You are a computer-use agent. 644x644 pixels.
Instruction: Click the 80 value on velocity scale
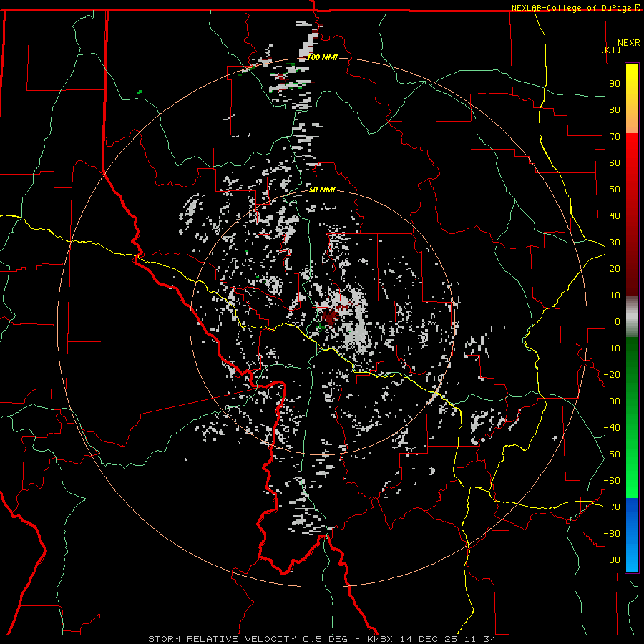click(x=615, y=110)
